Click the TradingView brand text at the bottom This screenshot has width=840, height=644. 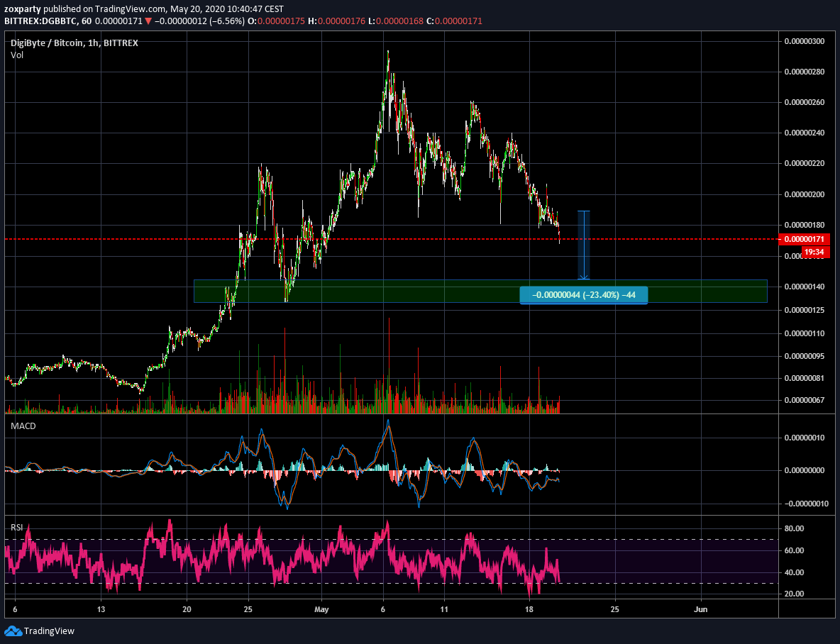(x=49, y=631)
